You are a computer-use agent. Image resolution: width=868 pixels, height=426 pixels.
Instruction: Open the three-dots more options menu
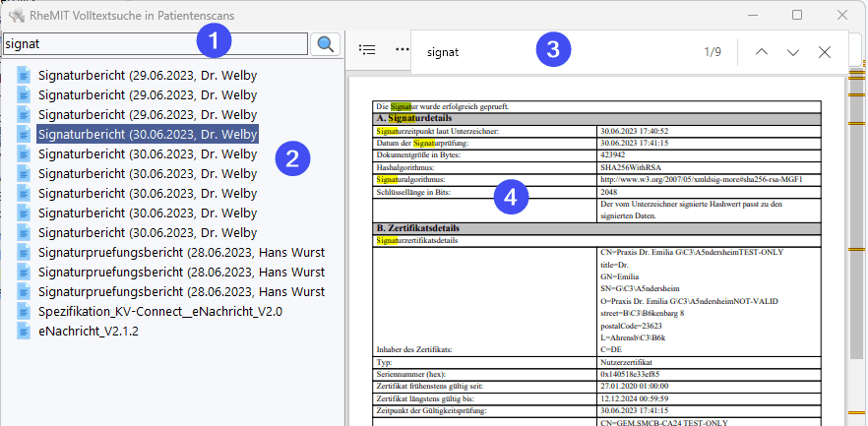402,49
